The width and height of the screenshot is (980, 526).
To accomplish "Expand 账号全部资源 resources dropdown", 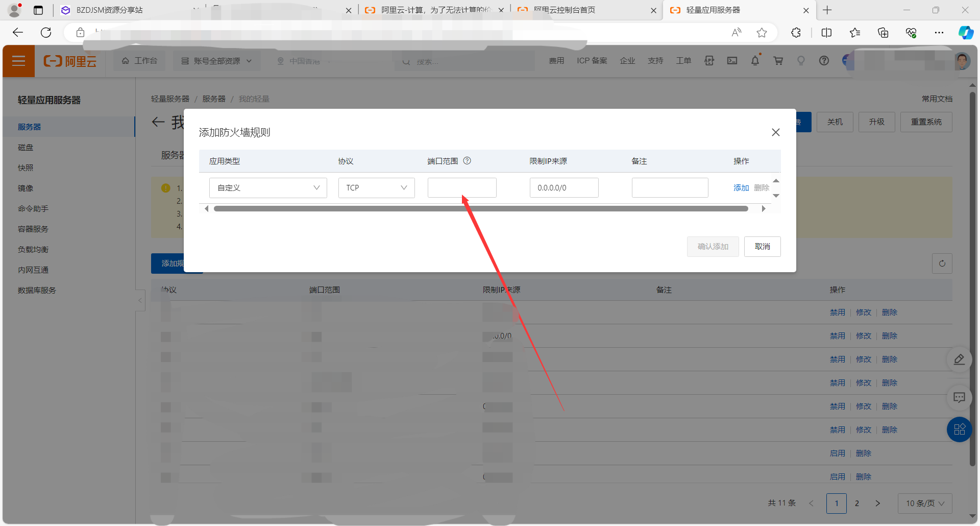I will [216, 61].
